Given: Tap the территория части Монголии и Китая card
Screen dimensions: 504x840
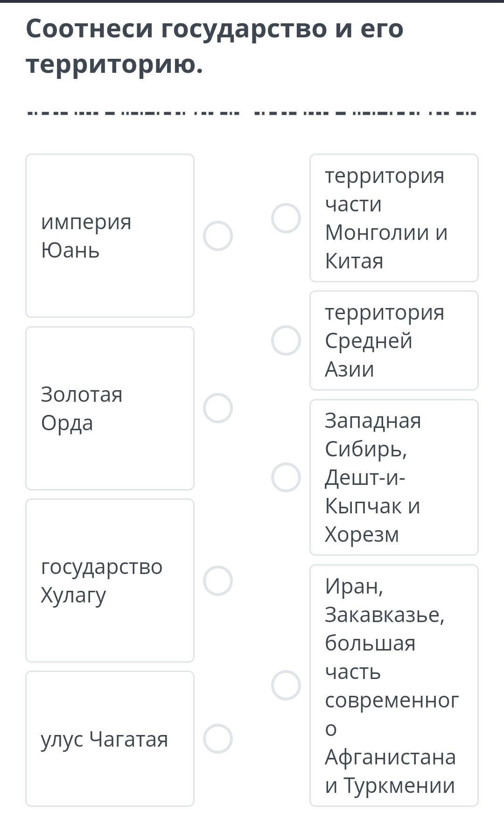Looking at the screenshot, I should (x=394, y=218).
